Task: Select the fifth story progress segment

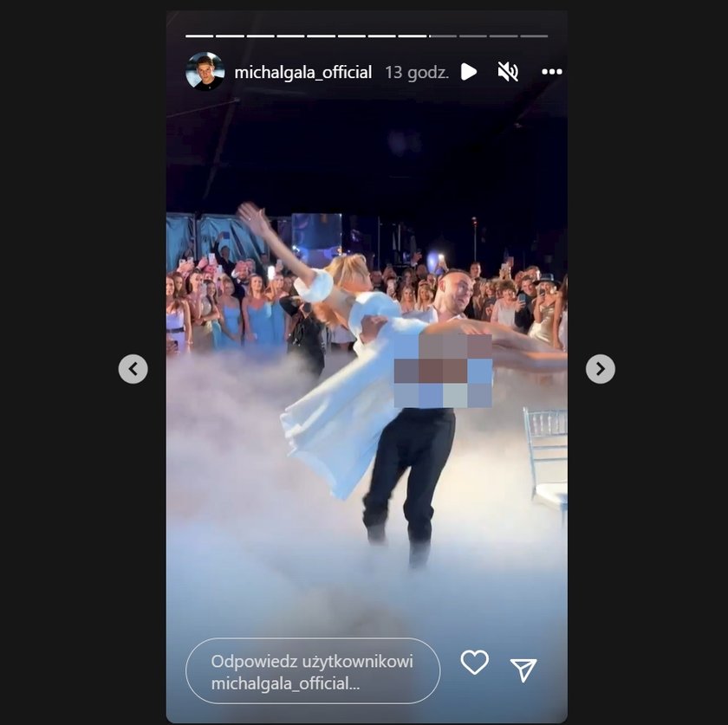Action: (321, 36)
